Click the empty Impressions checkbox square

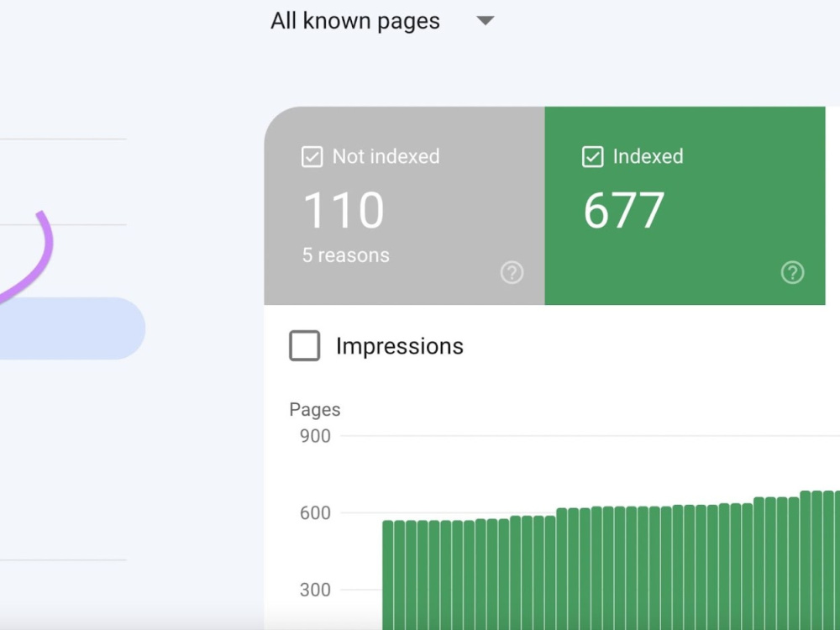[304, 345]
